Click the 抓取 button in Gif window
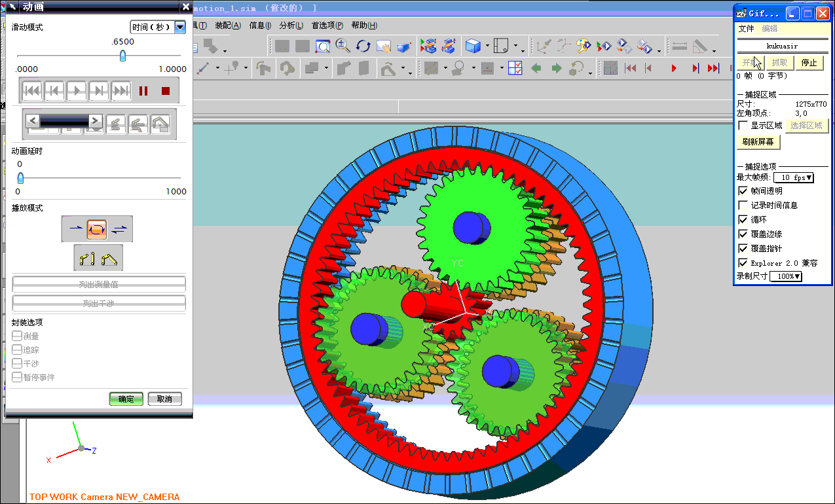The width and height of the screenshot is (835, 504). tap(780, 63)
